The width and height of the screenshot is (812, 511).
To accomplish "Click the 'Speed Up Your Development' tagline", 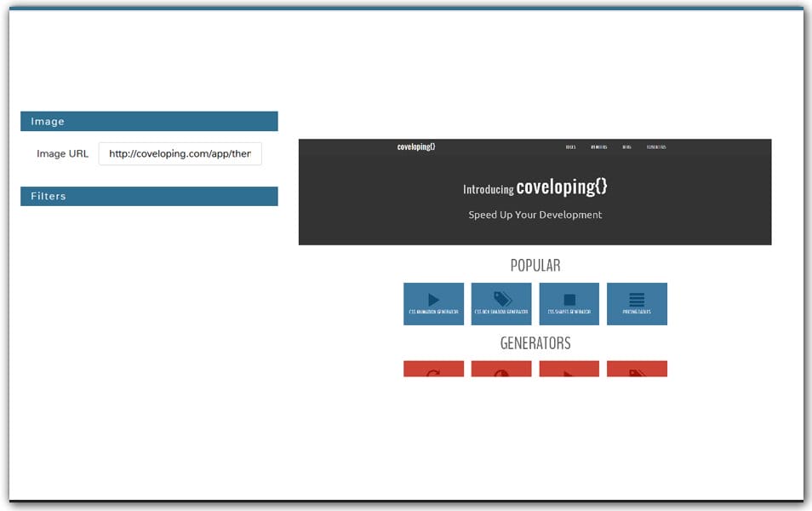I will [x=535, y=215].
